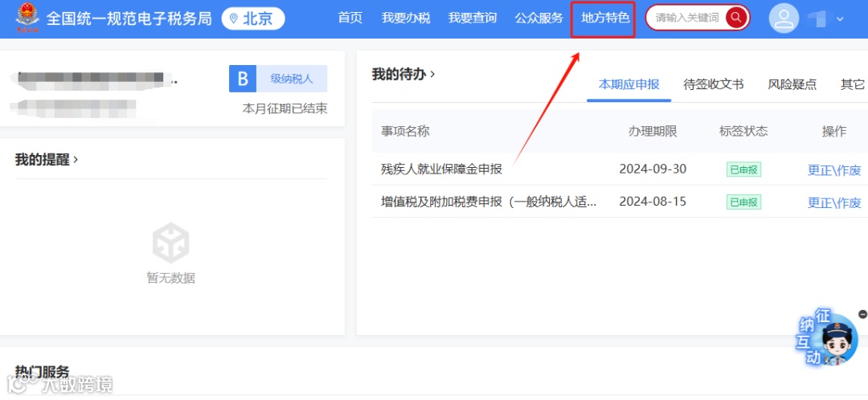The height and width of the screenshot is (400, 868).
Task: Click due date 2024-08-15
Action: point(653,202)
